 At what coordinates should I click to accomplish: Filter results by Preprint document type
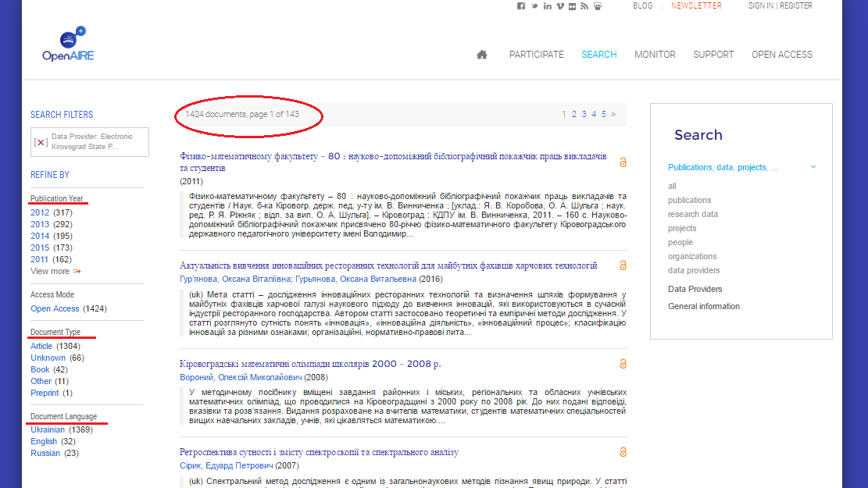click(x=44, y=392)
